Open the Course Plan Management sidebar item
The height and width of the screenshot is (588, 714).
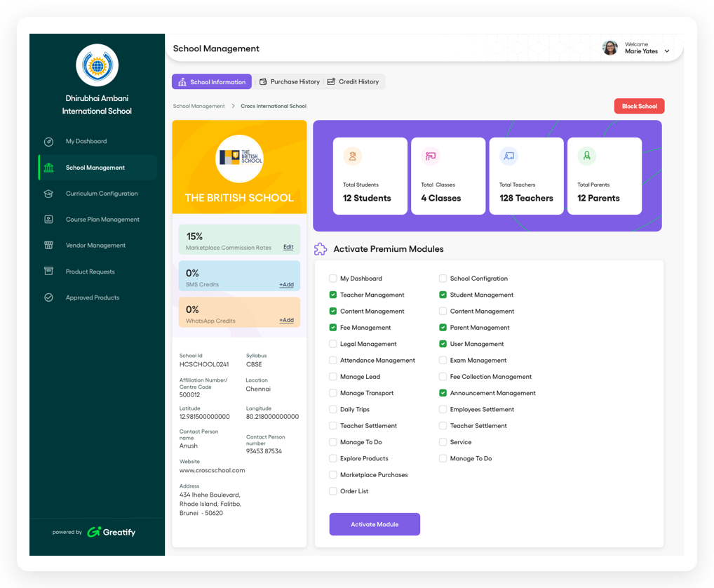point(102,220)
